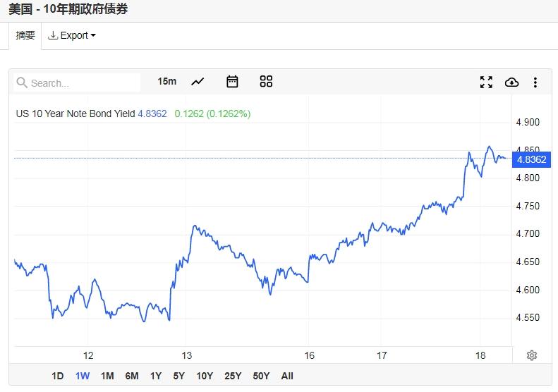558x392 pixels.
Task: Choose the 25Y range option
Action: click(233, 376)
